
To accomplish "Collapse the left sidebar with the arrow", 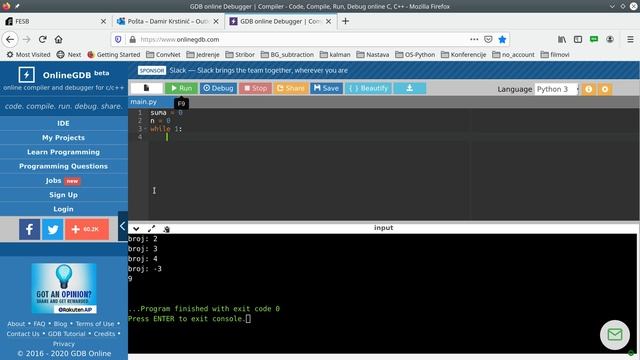I will point(122,226).
